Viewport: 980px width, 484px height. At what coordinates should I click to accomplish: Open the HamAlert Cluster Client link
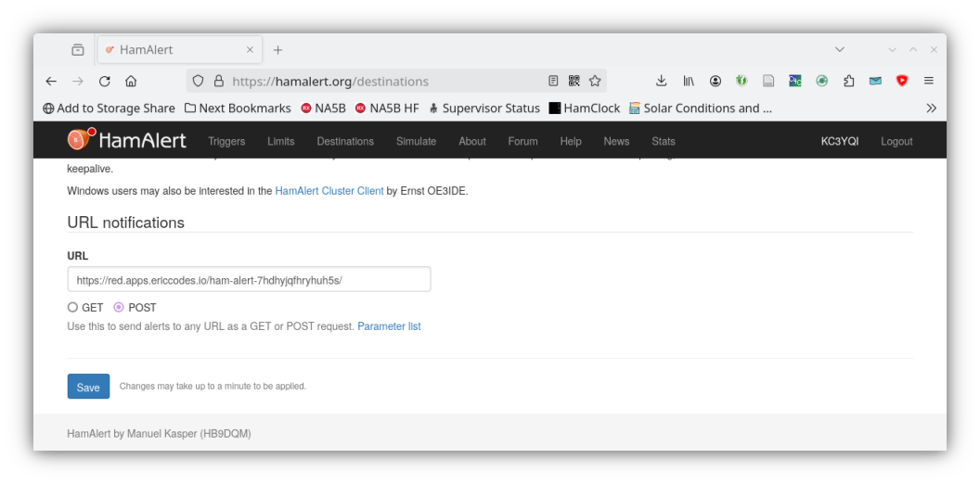(329, 191)
